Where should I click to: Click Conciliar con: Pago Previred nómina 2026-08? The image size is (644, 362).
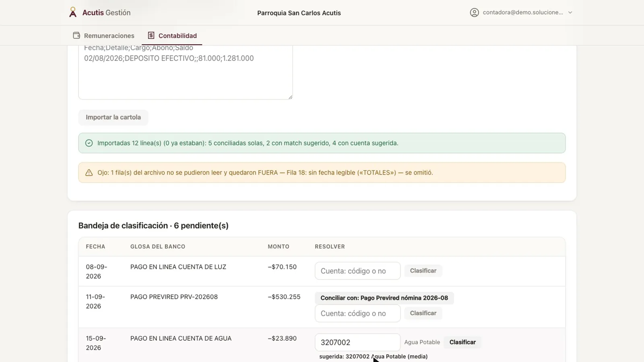click(384, 298)
